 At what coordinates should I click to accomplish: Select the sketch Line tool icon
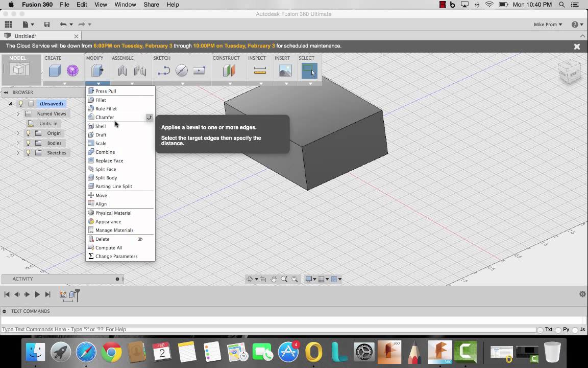tap(164, 71)
